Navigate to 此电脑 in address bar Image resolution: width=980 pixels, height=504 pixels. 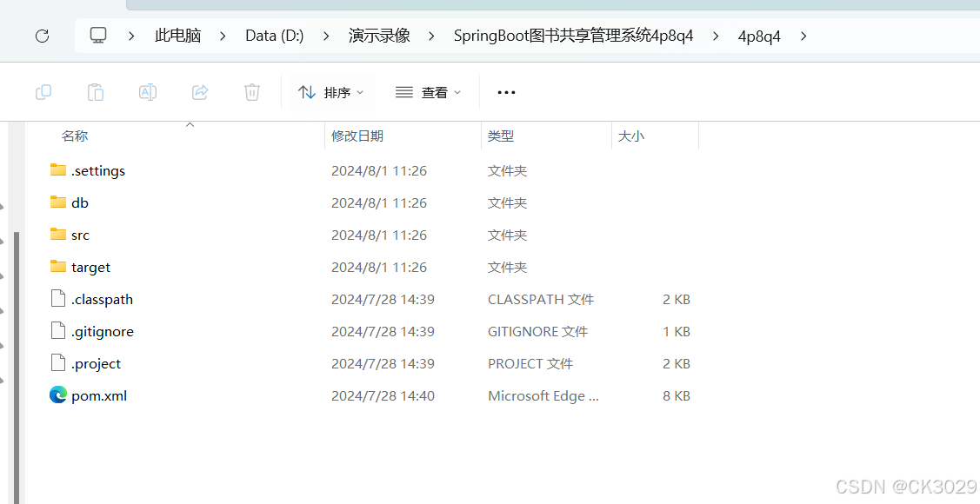pos(177,36)
